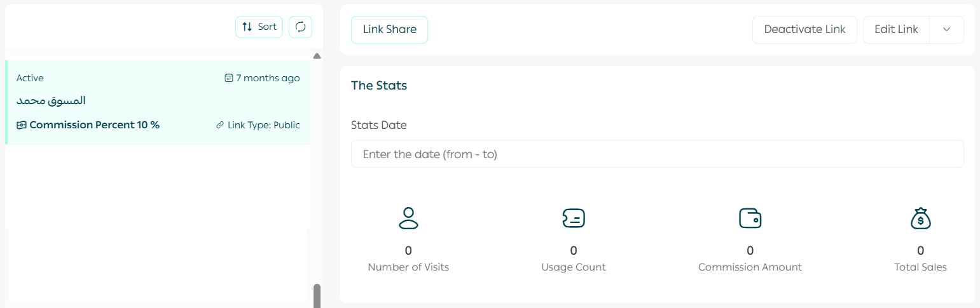Click the link type chain icon
The height and width of the screenshot is (308, 980).
pyautogui.click(x=220, y=125)
